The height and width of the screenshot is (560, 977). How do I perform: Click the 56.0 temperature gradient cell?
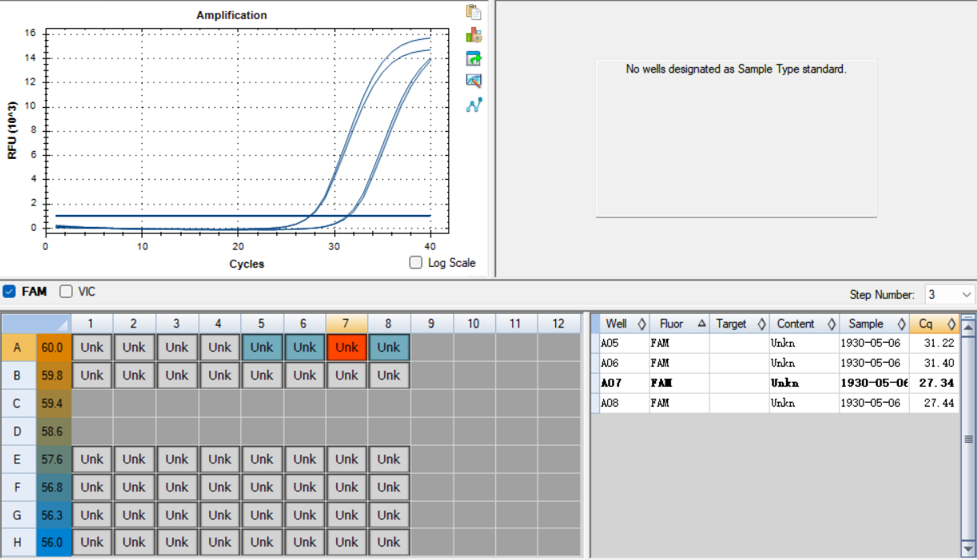click(x=53, y=542)
